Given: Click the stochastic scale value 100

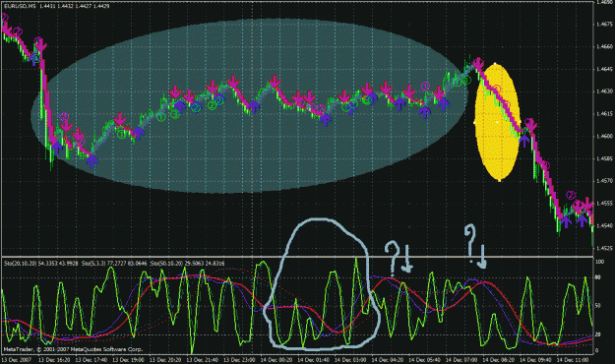Looking at the screenshot, I should coord(599,262).
